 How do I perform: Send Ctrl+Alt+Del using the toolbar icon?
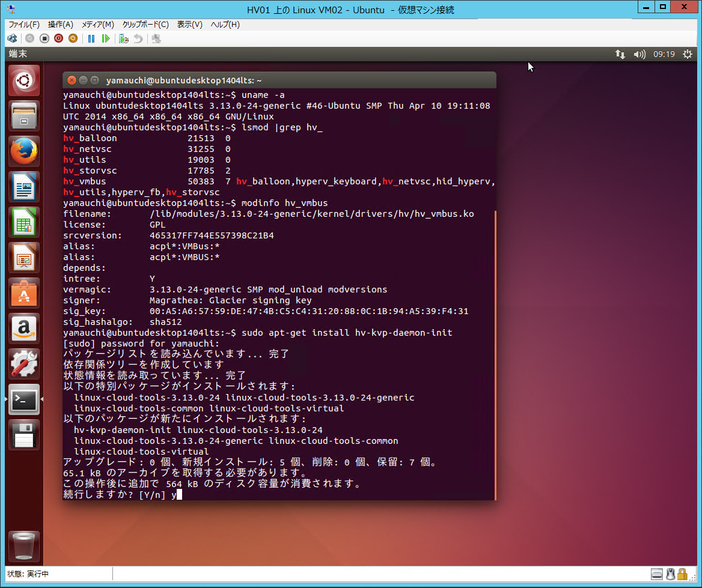(x=12, y=38)
